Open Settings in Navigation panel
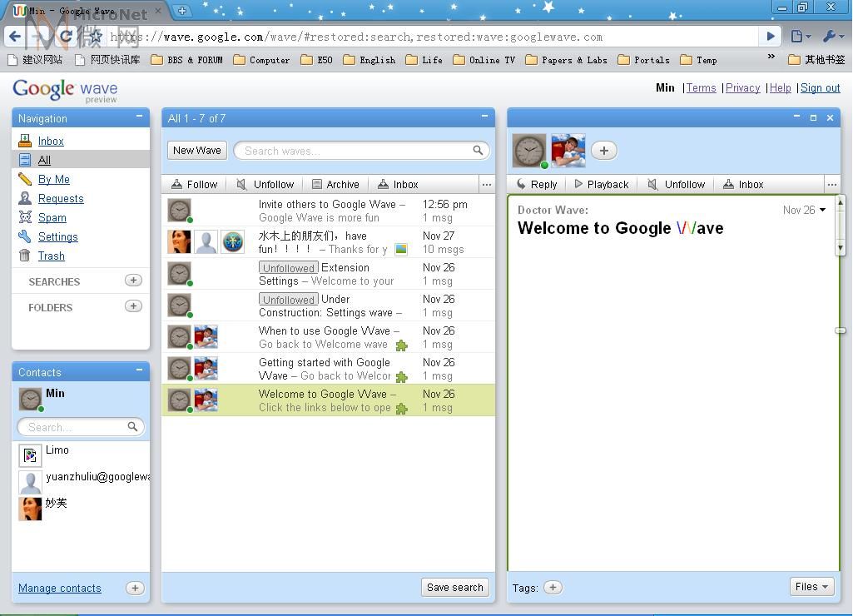 pyautogui.click(x=57, y=236)
